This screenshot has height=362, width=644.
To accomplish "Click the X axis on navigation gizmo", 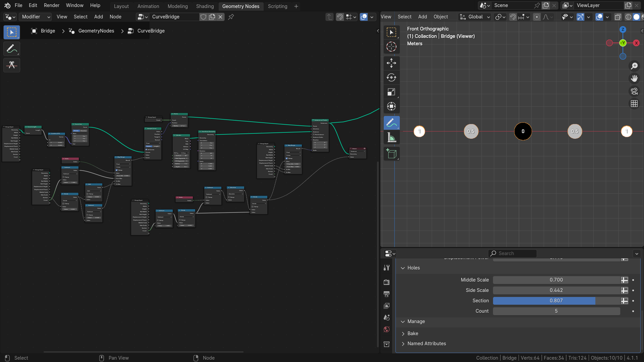I will (x=636, y=43).
